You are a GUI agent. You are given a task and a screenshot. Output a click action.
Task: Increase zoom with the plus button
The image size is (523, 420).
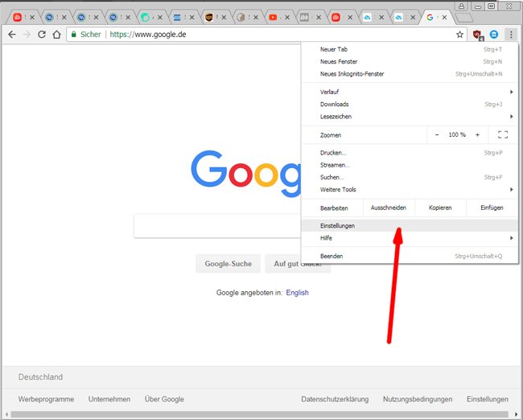pyautogui.click(x=478, y=135)
